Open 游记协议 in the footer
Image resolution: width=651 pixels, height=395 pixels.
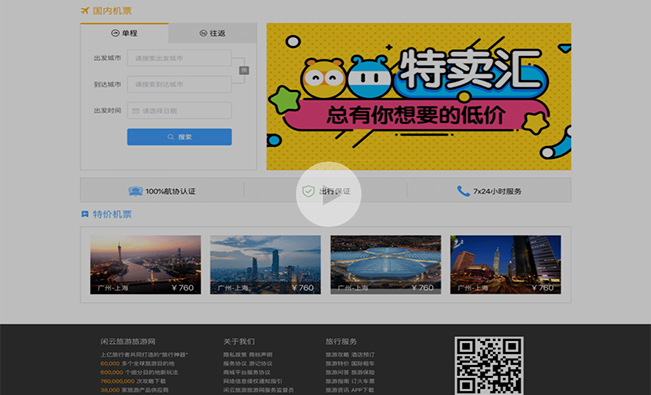pos(261,363)
